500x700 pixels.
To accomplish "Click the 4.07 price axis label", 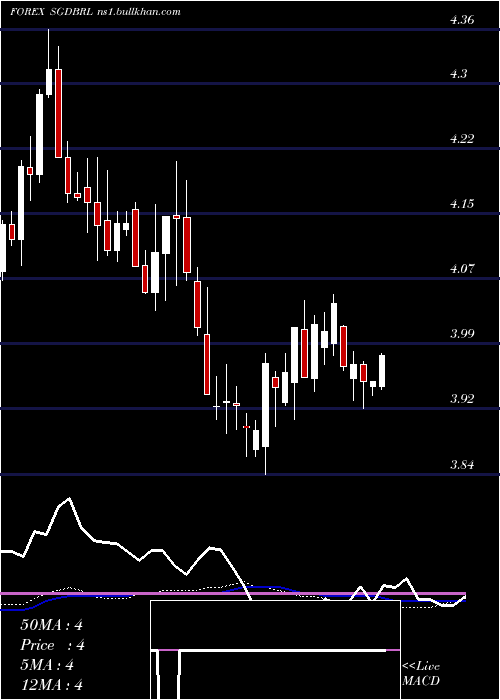I will click(x=462, y=269).
